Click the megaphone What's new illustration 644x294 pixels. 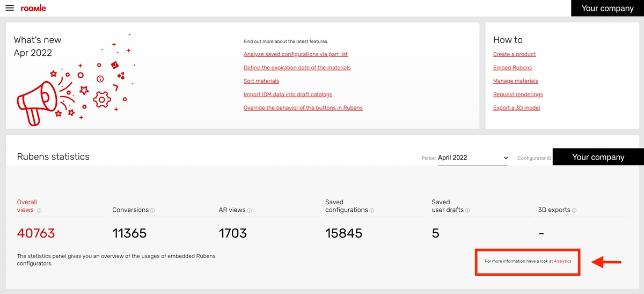pyautogui.click(x=75, y=79)
